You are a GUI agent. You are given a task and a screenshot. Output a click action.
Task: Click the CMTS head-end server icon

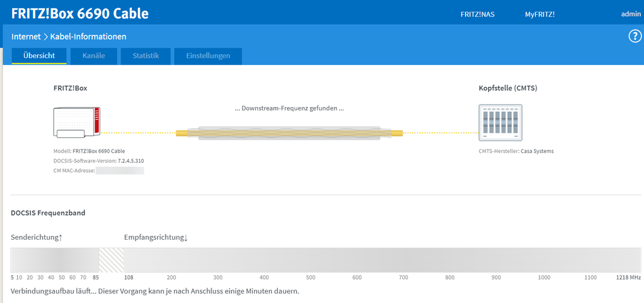pyautogui.click(x=501, y=122)
